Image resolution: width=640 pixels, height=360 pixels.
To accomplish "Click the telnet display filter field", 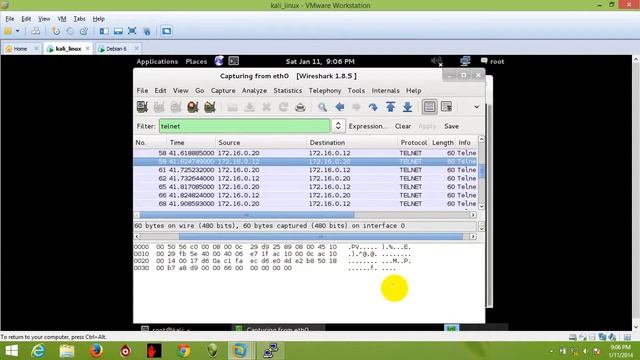I will pos(244,126).
